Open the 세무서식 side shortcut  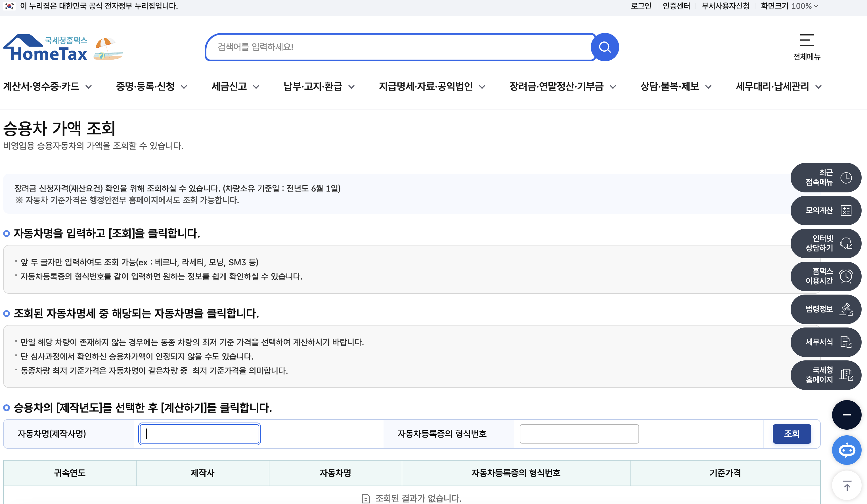pos(825,342)
